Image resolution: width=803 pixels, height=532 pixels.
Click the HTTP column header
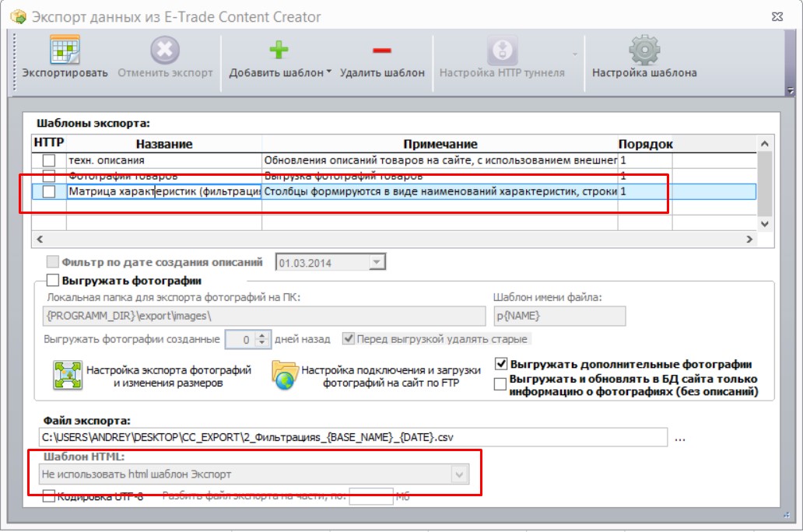[49, 143]
